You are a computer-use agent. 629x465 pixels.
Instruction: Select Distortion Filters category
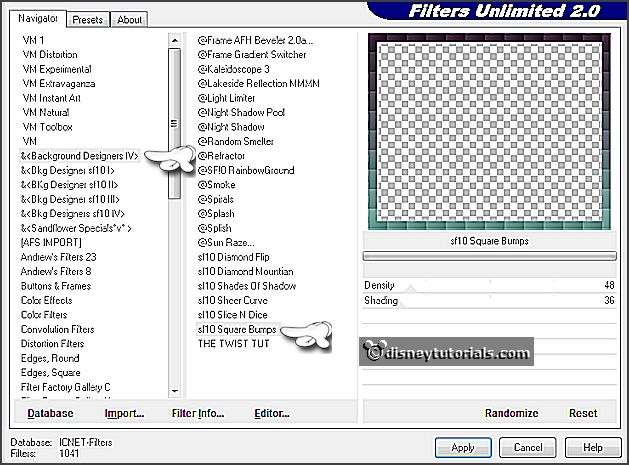pos(53,344)
